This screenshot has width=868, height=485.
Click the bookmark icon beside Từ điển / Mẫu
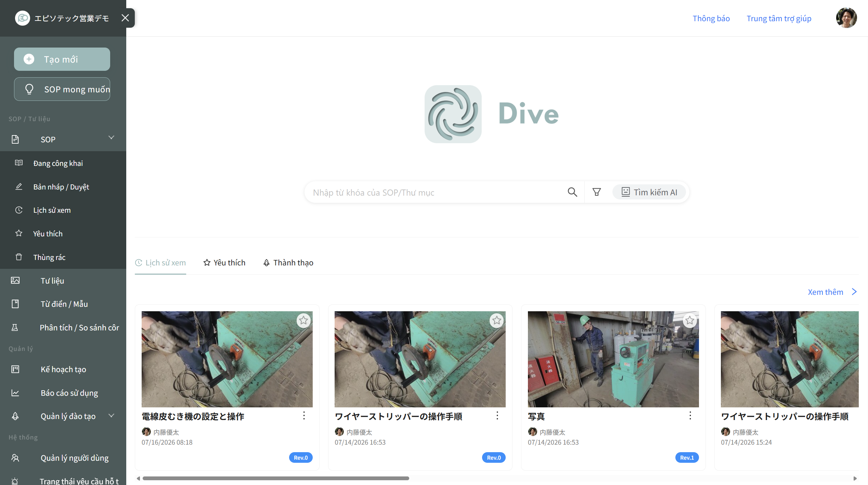15,304
